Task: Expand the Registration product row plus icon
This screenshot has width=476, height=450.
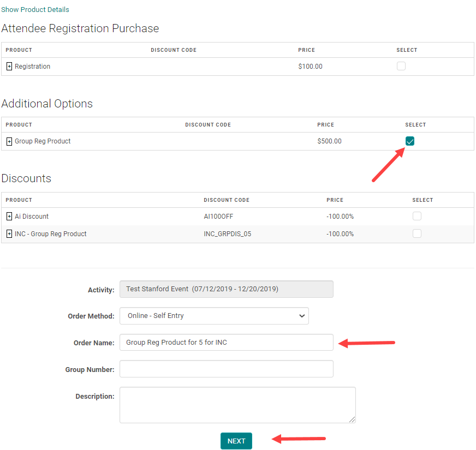Action: click(x=9, y=67)
